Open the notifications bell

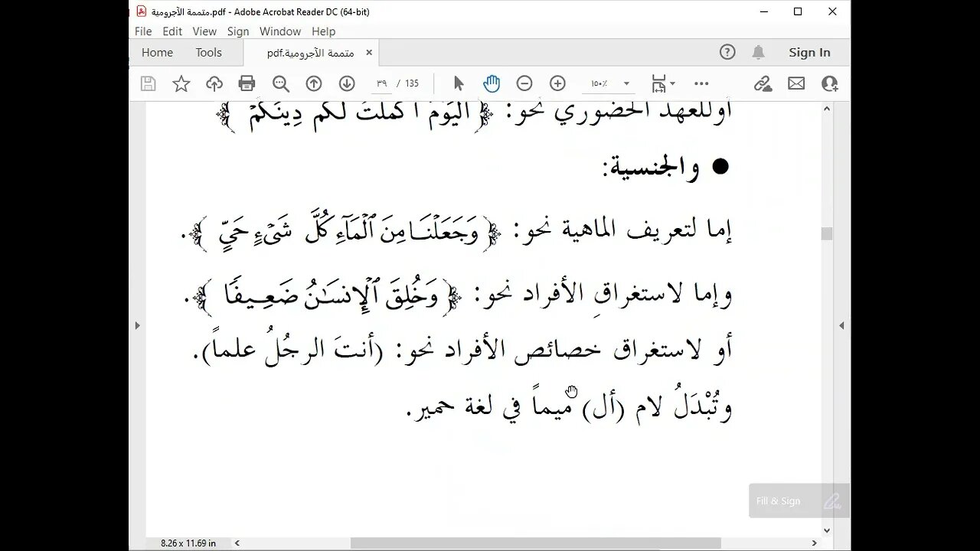pos(758,52)
